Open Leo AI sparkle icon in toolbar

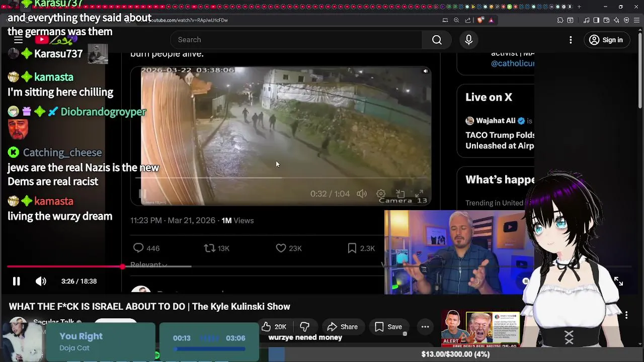616,20
